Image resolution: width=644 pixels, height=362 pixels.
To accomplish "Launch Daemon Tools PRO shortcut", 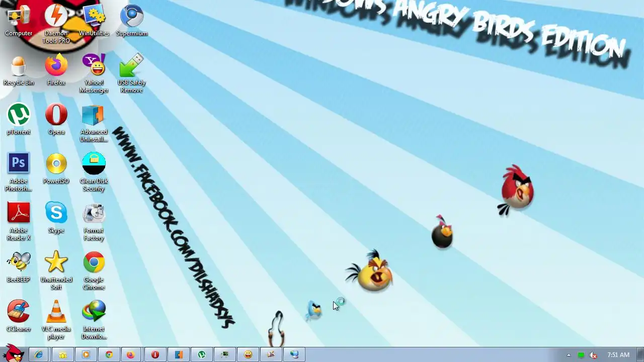I will (x=56, y=24).
